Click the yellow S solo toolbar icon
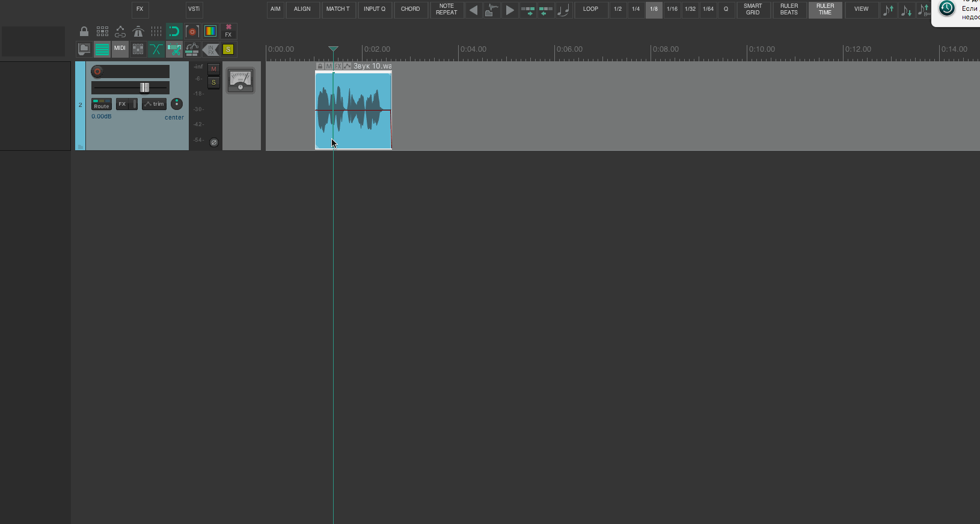The height and width of the screenshot is (524, 980). coord(228,49)
